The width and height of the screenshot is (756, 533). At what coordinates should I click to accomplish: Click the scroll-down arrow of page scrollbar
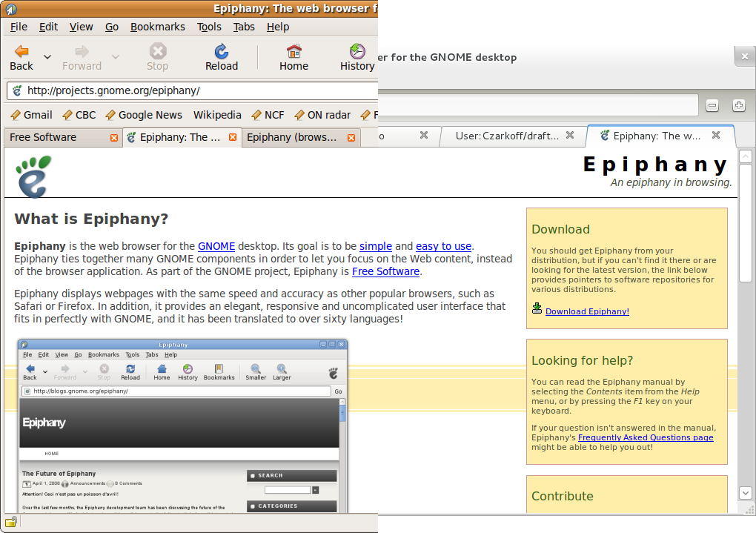pyautogui.click(x=746, y=492)
